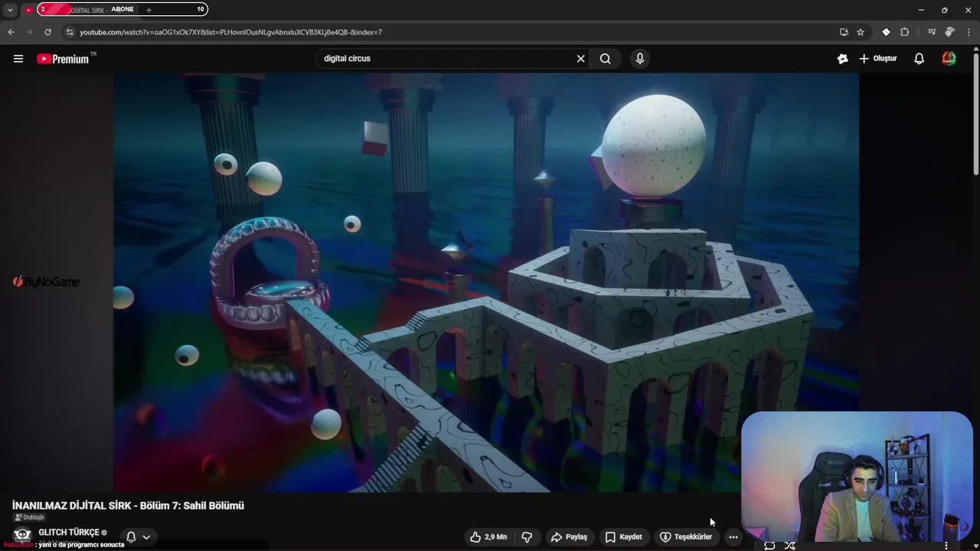Viewport: 980px width, 551px height.
Task: Open media control icon in browser toolbar
Action: (931, 32)
